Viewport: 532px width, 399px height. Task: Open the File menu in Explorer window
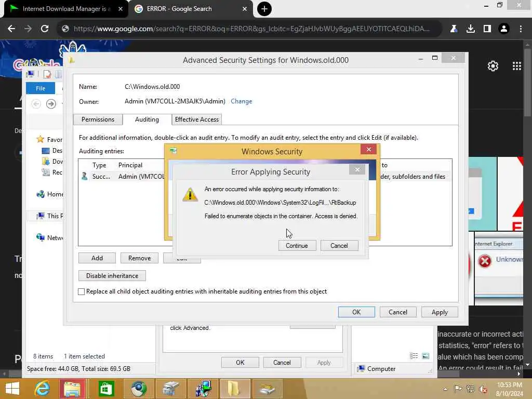pyautogui.click(x=41, y=88)
